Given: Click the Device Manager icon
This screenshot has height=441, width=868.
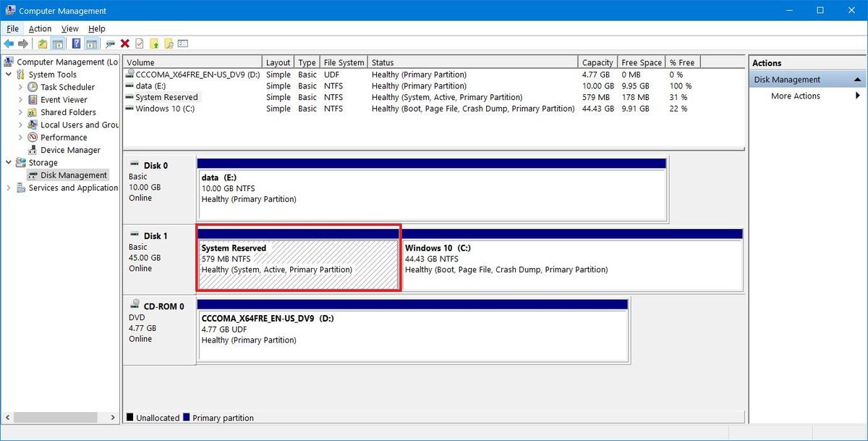Looking at the screenshot, I should pyautogui.click(x=34, y=150).
